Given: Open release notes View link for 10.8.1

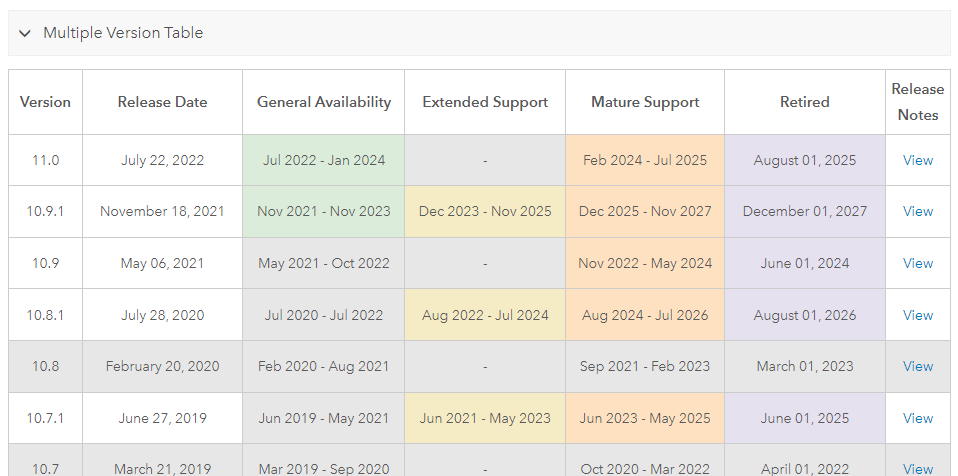Looking at the screenshot, I should coord(917,315).
